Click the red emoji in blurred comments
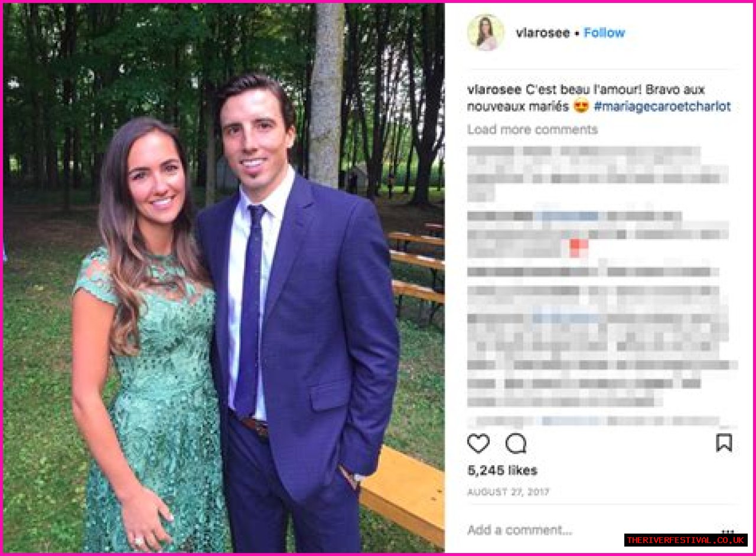Image resolution: width=756 pixels, height=556 pixels. click(x=579, y=248)
